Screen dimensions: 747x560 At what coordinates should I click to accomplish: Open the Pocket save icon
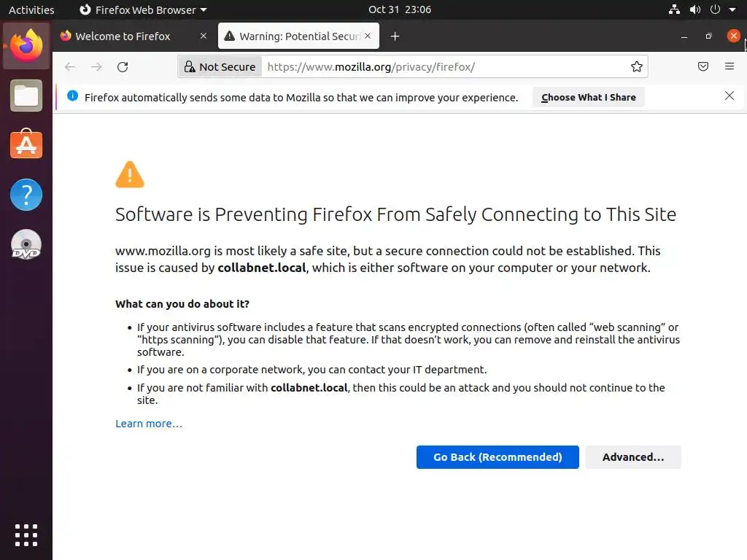[x=703, y=67]
